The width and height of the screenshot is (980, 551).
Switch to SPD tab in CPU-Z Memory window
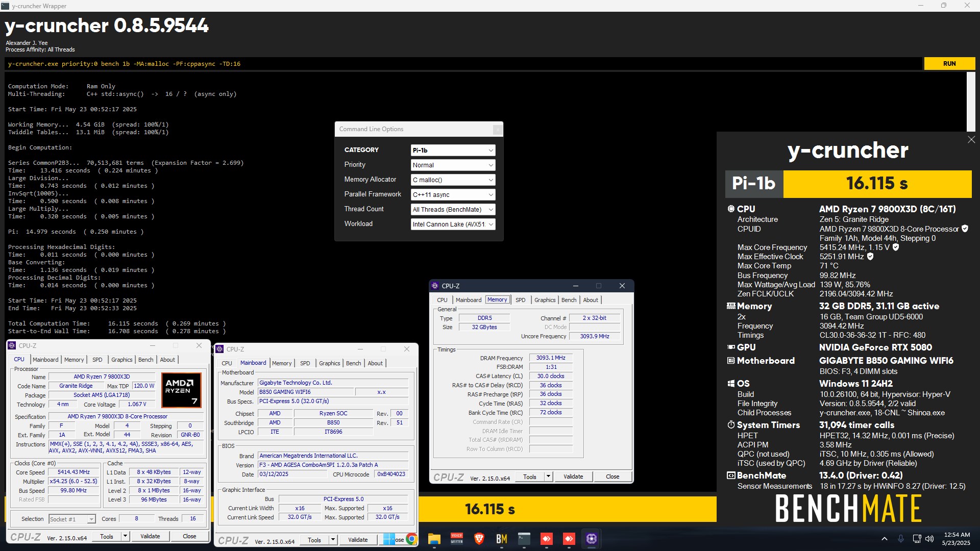(520, 300)
